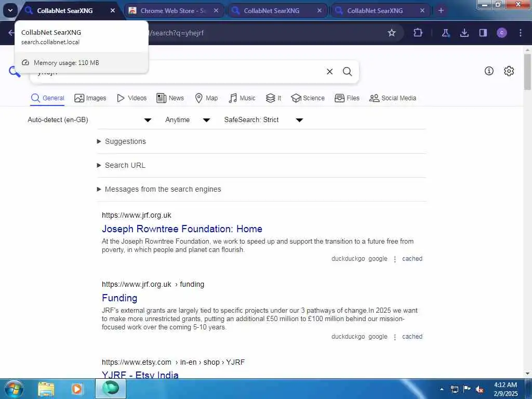Screen dimensions: 532x399
Task: Select the Files category tab
Action: (347, 98)
